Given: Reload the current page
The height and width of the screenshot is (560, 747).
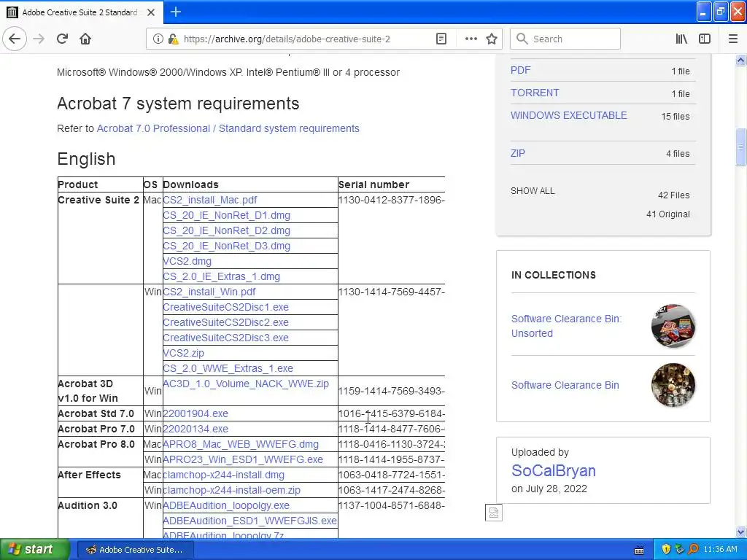Looking at the screenshot, I should tap(62, 39).
